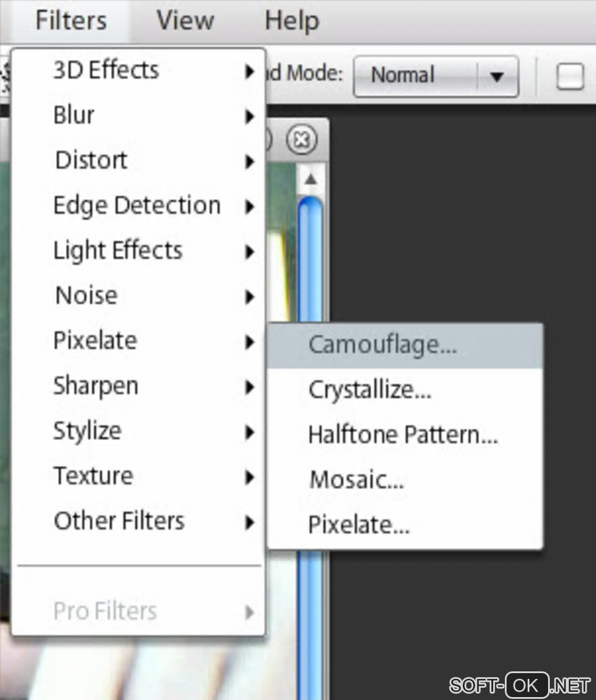Open the View menu
Image resolution: width=596 pixels, height=700 pixels.
pos(185,21)
